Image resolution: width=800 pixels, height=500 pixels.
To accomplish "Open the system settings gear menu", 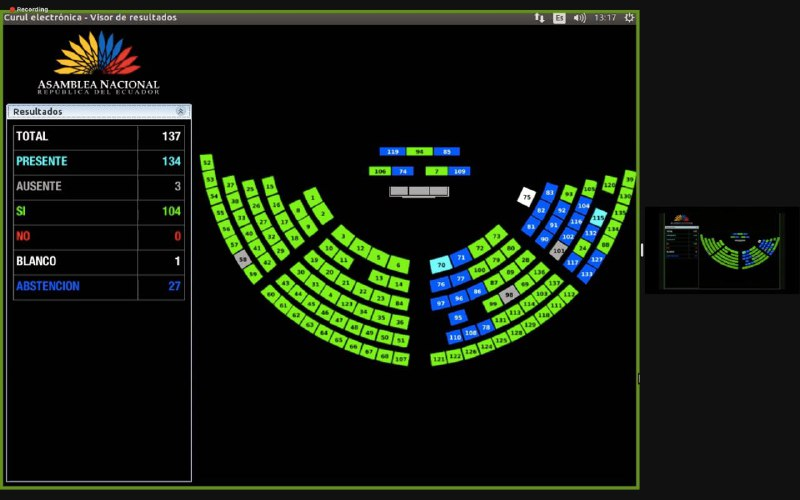I will [x=629, y=17].
